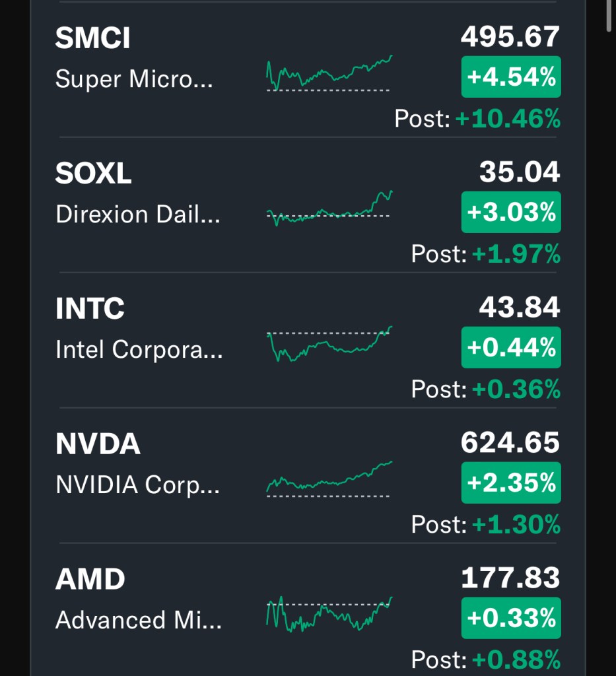Click the NVDA price 624.65
This screenshot has width=616, height=676.
[510, 443]
